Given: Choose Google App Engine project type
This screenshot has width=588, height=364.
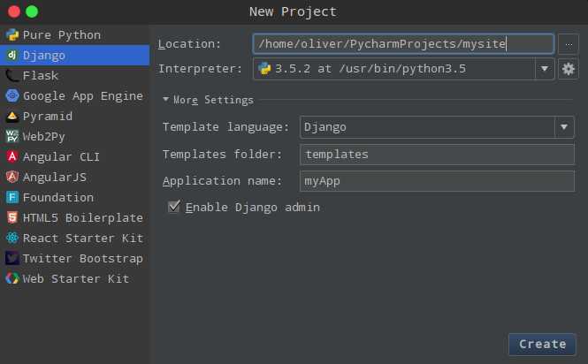Looking at the screenshot, I should [74, 95].
